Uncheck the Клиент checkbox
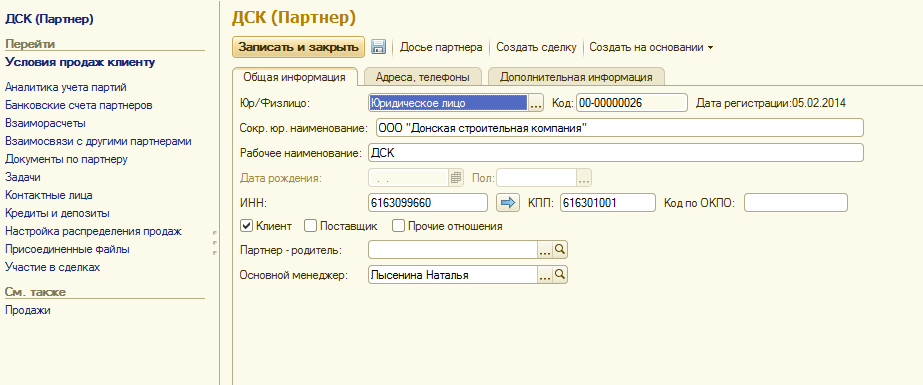This screenshot has height=385, width=923. (x=247, y=225)
